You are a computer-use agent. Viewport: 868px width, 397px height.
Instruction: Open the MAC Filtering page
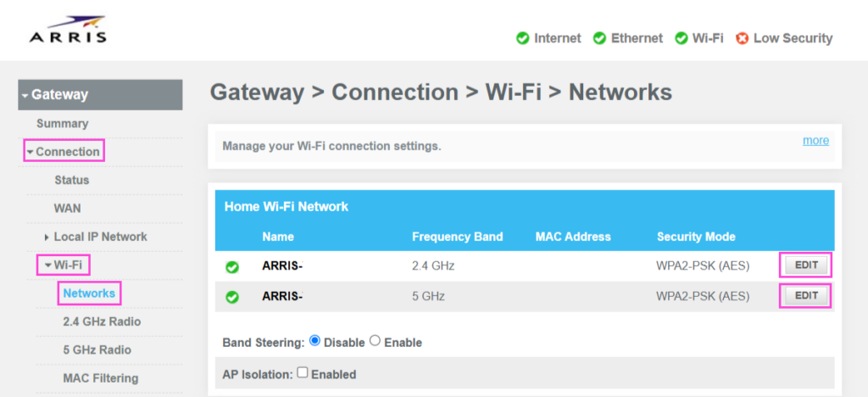[x=100, y=377]
